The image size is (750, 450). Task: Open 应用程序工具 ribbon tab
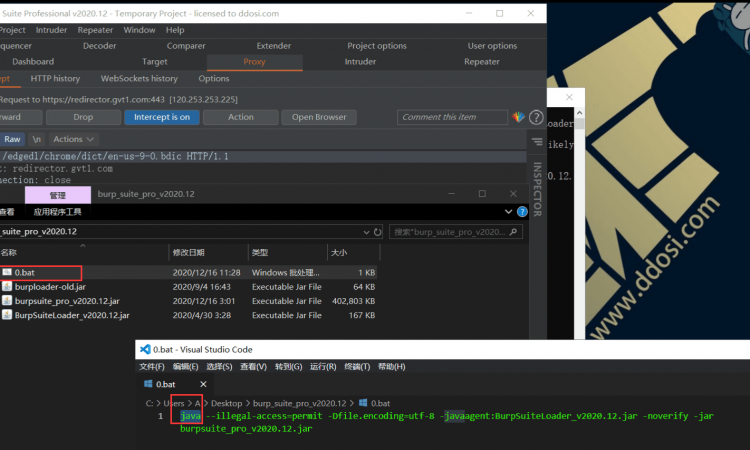[57, 212]
